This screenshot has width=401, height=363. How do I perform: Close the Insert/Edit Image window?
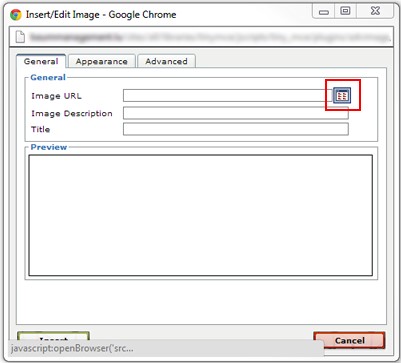[x=375, y=12]
